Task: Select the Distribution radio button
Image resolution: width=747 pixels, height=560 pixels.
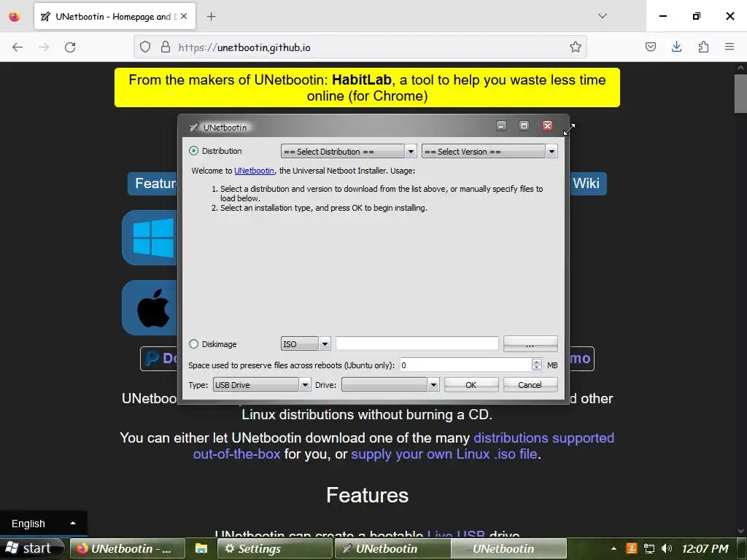Action: click(193, 151)
